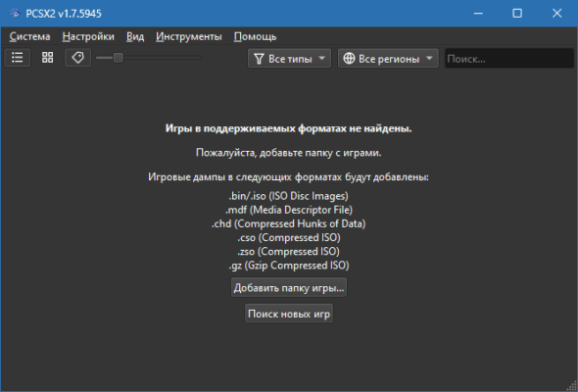Open the Настройки menu
578x392 pixels.
(x=88, y=37)
